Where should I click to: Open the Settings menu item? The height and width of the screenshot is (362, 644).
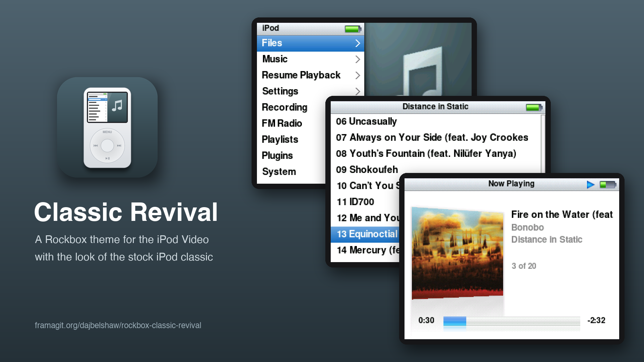click(311, 91)
